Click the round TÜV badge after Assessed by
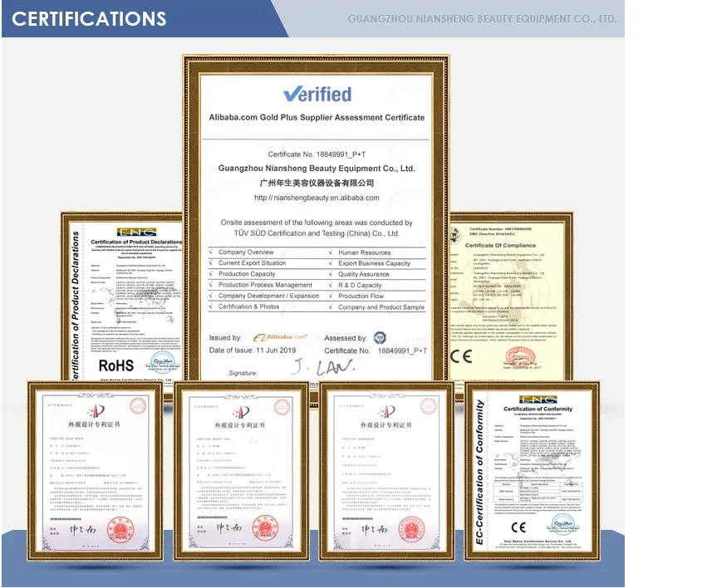This screenshot has width=702, height=588. pos(380,337)
